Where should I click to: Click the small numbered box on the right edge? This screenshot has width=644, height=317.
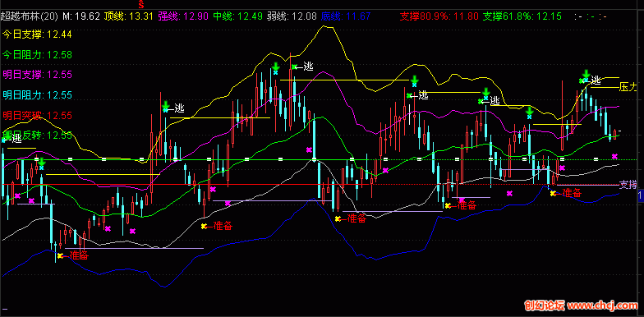coord(641,196)
